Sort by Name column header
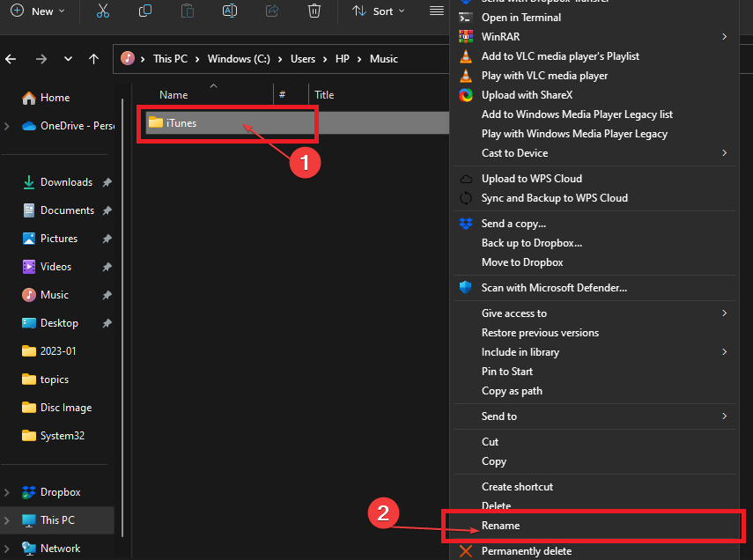Screen dimensions: 753x560 [x=173, y=95]
